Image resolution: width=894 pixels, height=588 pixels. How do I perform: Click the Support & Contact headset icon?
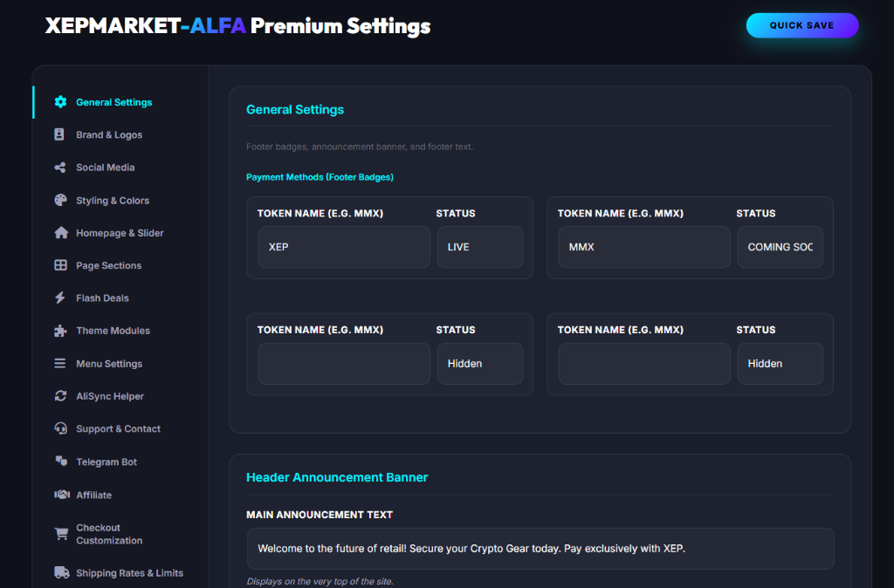coord(60,429)
